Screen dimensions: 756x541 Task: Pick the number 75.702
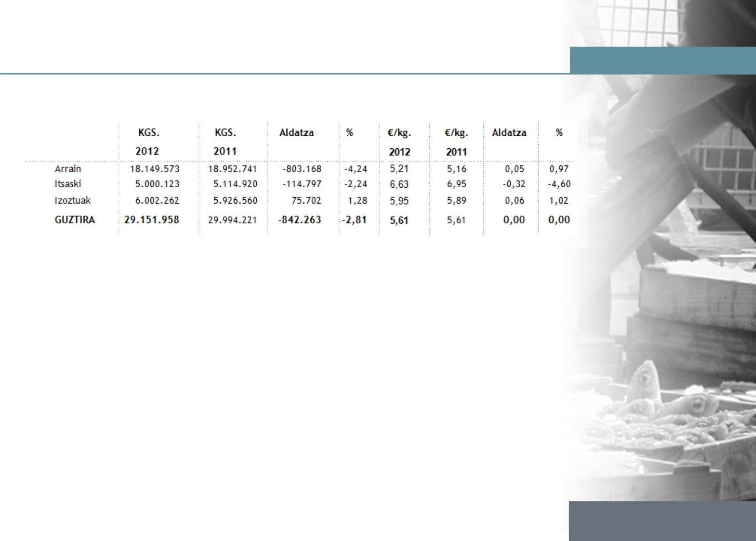[x=306, y=200]
